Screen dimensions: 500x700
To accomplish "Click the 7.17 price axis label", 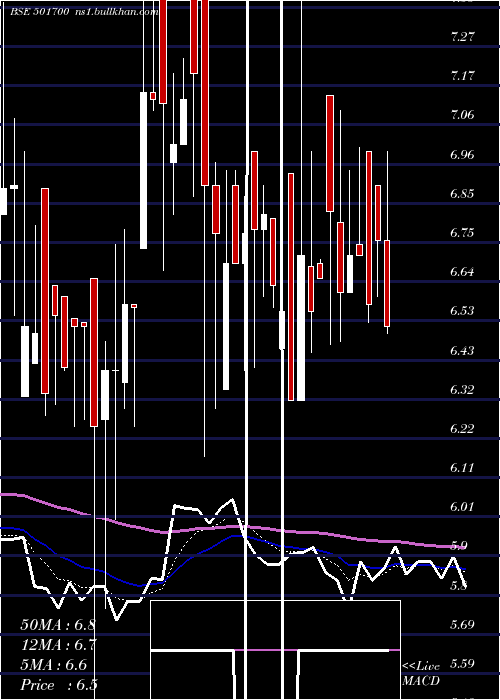I will click(x=462, y=76).
